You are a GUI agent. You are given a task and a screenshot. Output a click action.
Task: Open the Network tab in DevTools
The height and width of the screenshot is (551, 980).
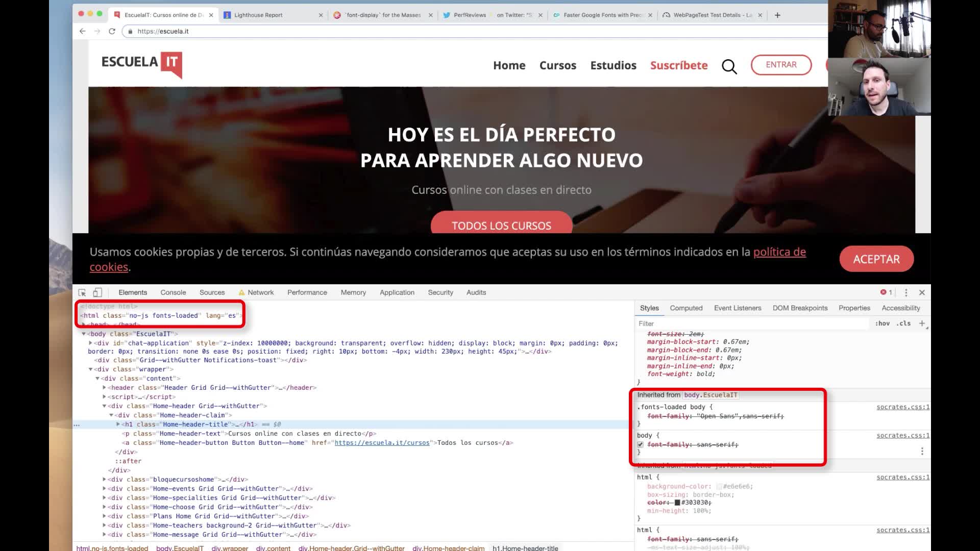pos(261,292)
